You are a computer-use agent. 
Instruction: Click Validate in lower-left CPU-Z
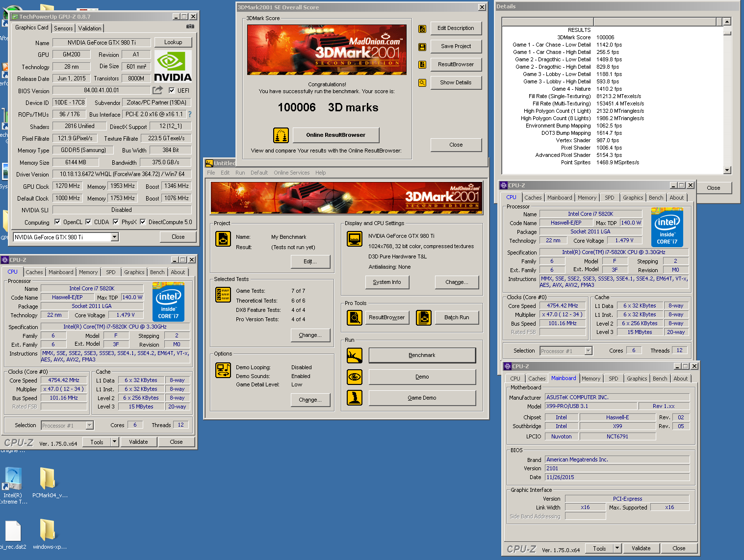pyautogui.click(x=138, y=442)
